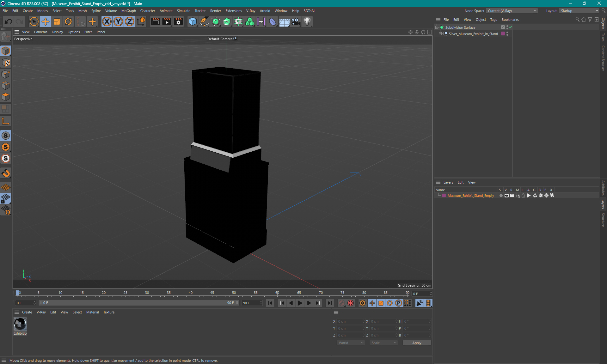Toggle Snap enable S icon

tap(6, 136)
